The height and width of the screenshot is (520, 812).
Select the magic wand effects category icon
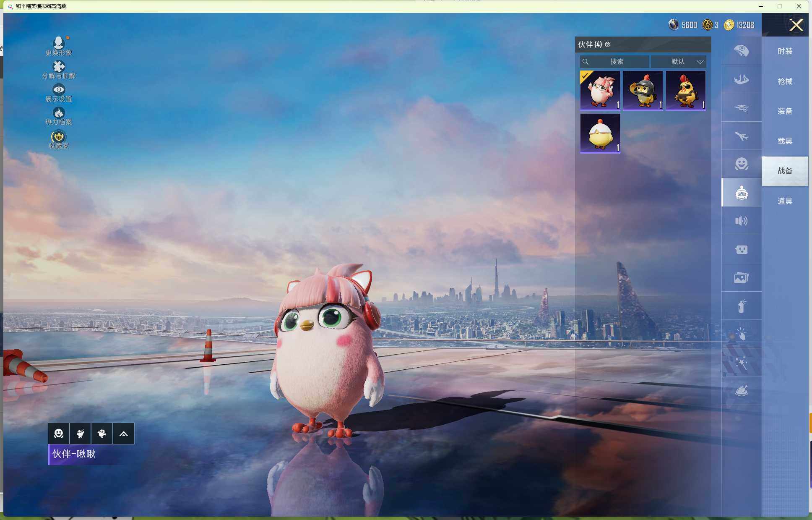point(742,363)
